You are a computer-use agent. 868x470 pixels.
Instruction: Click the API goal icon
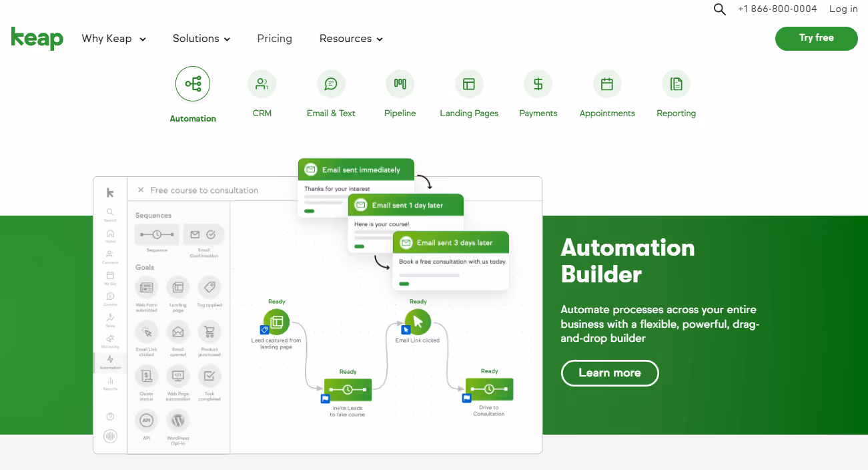[147, 421]
